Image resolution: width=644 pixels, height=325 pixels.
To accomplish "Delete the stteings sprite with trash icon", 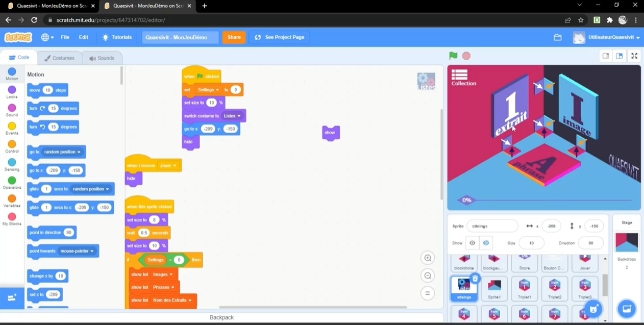I will click(x=475, y=279).
